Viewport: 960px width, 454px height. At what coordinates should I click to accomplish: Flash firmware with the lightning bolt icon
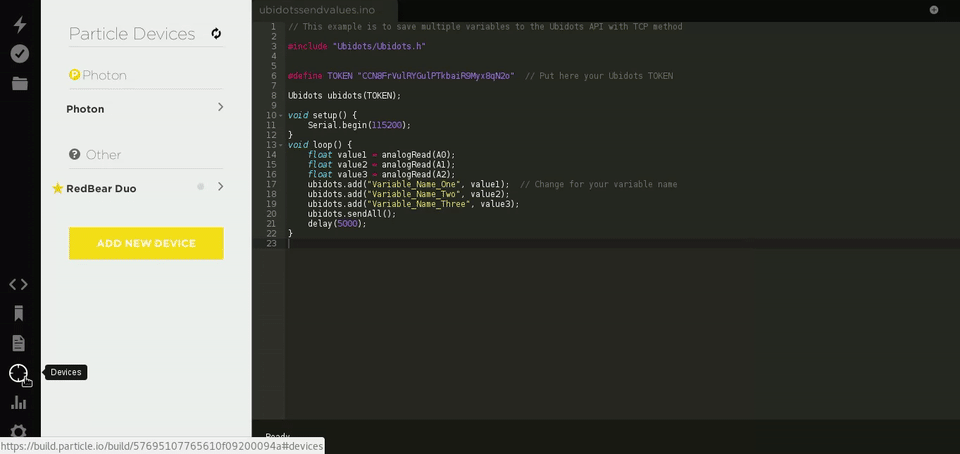coord(20,24)
